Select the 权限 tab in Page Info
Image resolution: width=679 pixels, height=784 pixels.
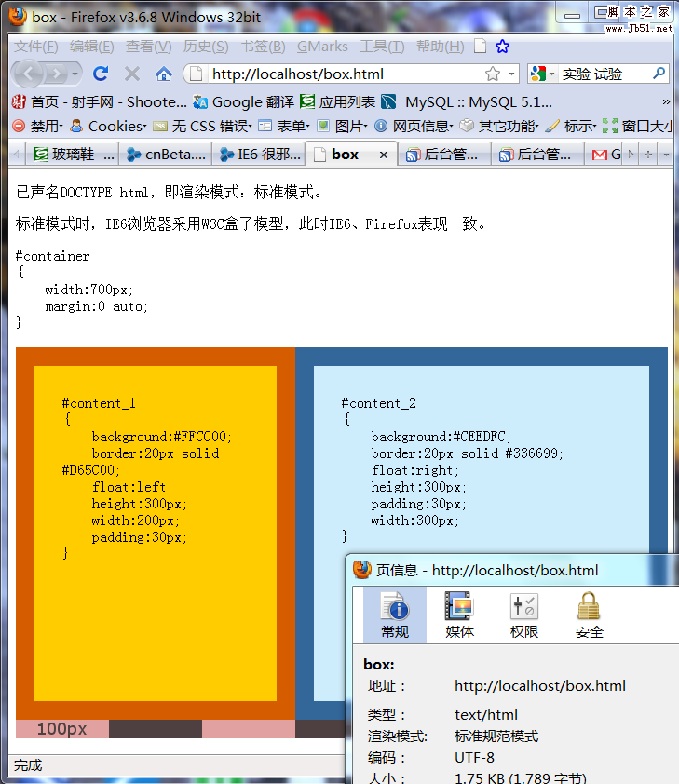(x=524, y=615)
